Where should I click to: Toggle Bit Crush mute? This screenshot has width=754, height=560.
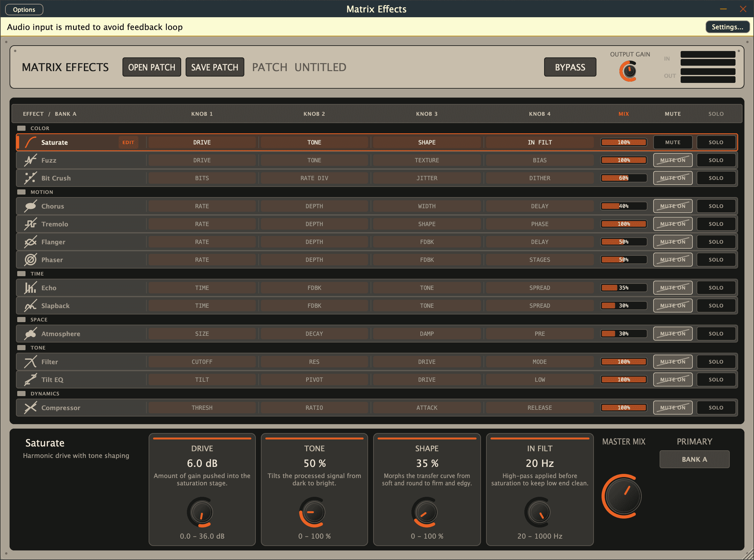[673, 178]
